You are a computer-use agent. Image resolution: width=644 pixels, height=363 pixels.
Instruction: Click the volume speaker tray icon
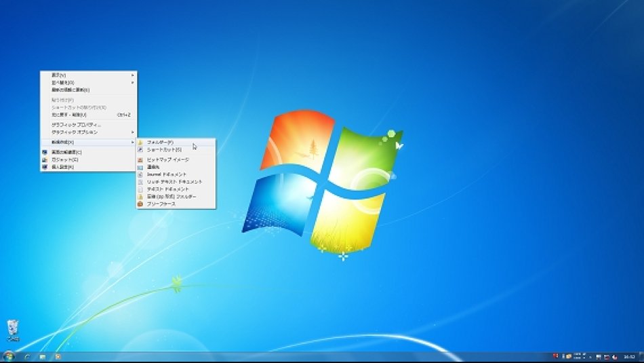pos(614,357)
